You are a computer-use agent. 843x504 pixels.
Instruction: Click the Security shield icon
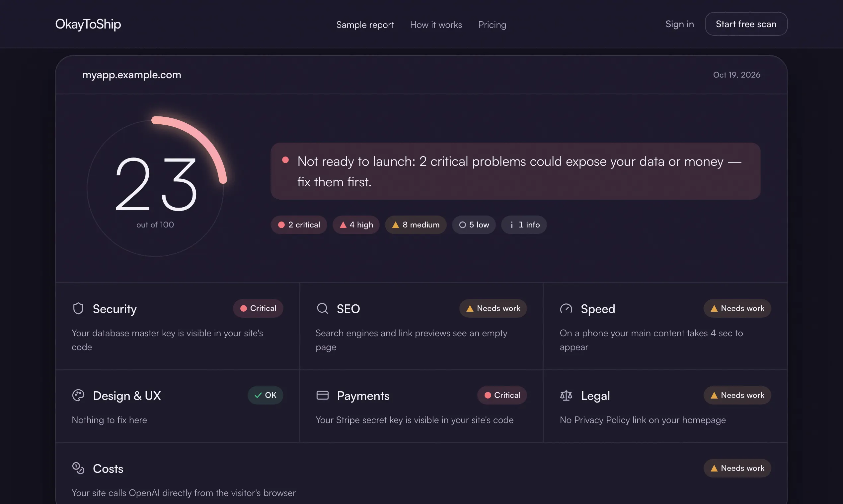(78, 308)
